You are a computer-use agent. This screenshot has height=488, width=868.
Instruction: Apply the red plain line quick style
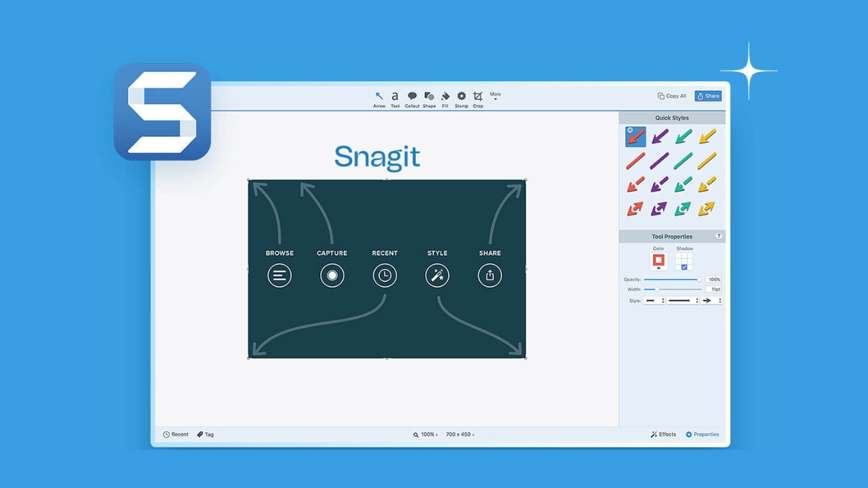(635, 161)
